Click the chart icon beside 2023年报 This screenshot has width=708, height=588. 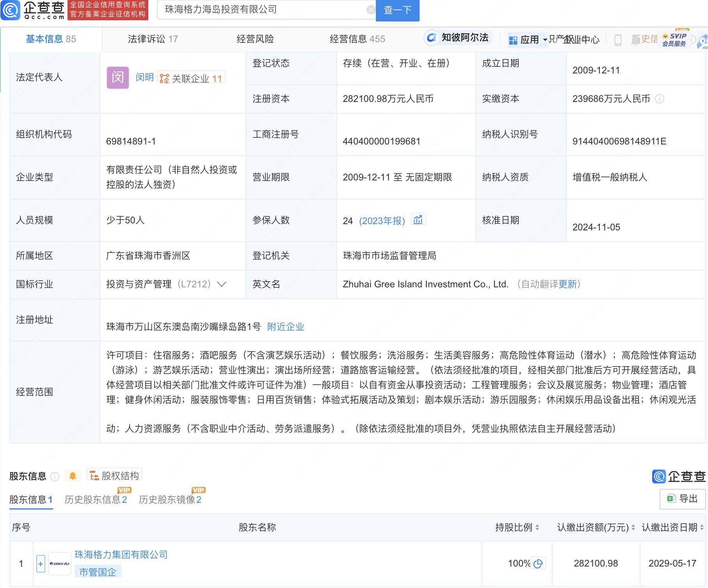pos(418,220)
